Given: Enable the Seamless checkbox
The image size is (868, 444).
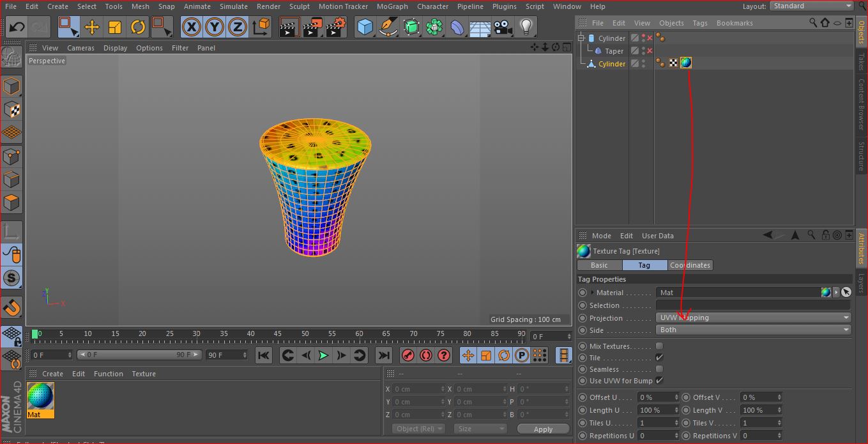Looking at the screenshot, I should click(x=659, y=369).
